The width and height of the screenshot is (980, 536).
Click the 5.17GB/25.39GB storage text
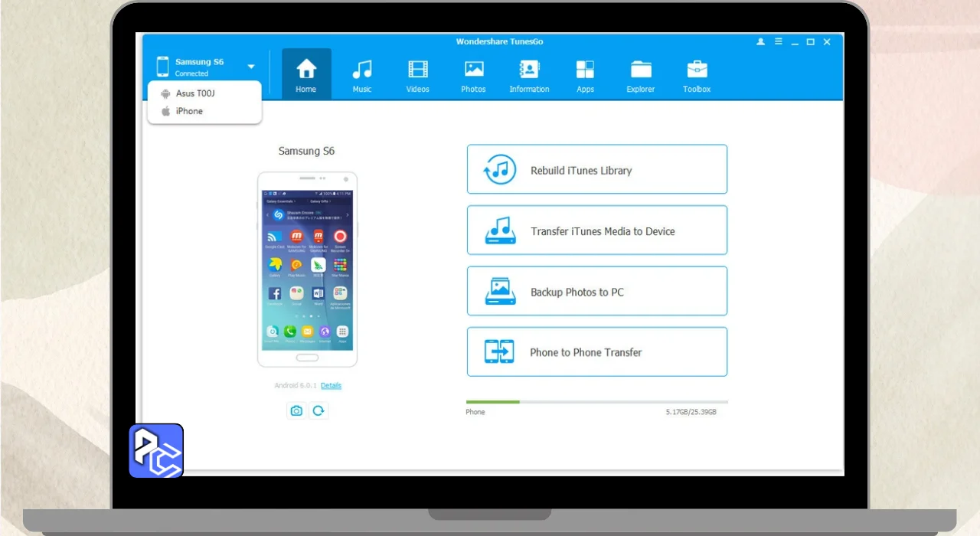[691, 412]
